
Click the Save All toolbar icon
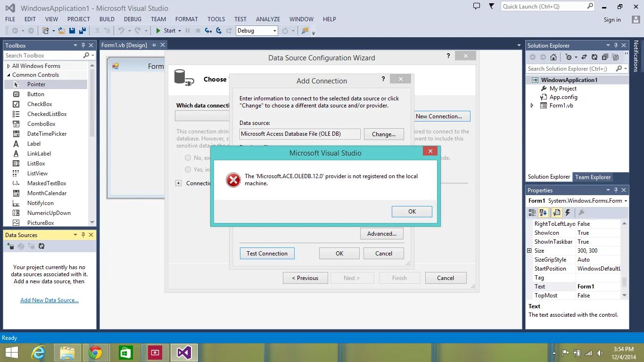pos(82,31)
